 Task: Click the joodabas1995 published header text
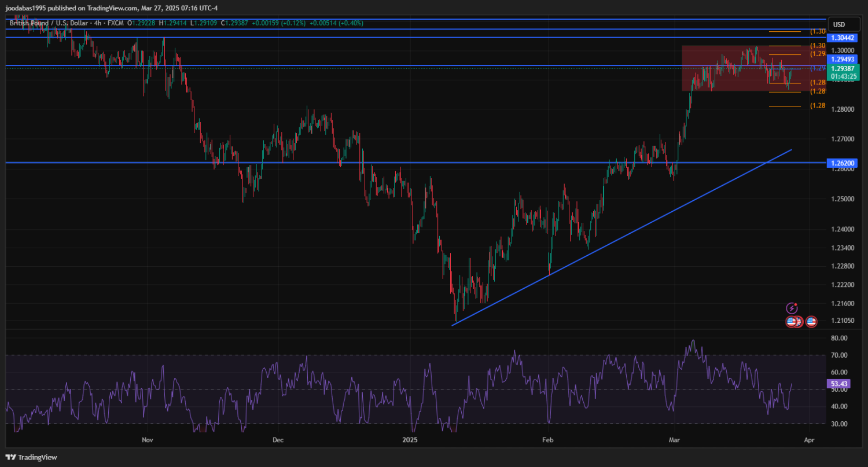(72, 8)
